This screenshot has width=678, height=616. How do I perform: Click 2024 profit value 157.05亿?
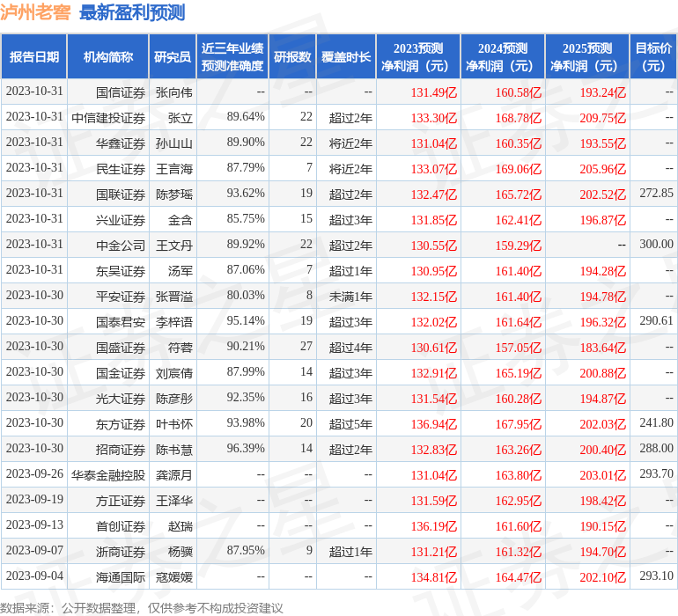point(519,348)
